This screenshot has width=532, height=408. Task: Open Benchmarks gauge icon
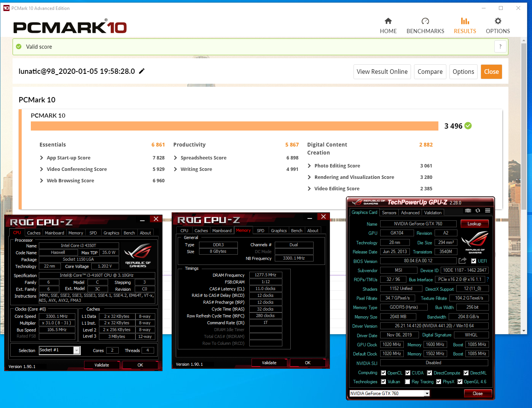pos(425,21)
